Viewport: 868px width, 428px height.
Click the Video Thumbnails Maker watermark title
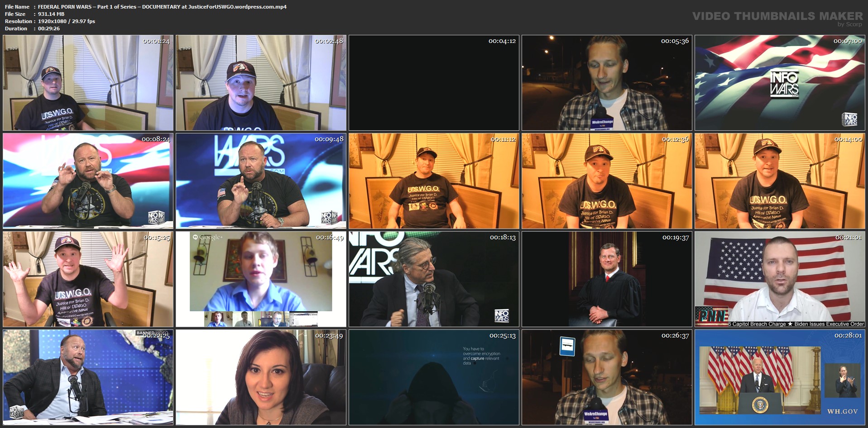(777, 16)
